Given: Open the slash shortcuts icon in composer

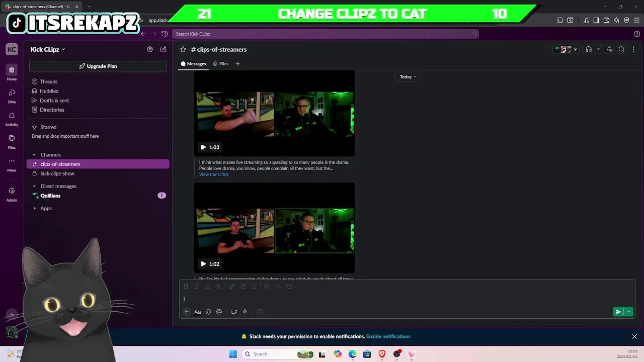Looking at the screenshot, I should [x=260, y=312].
